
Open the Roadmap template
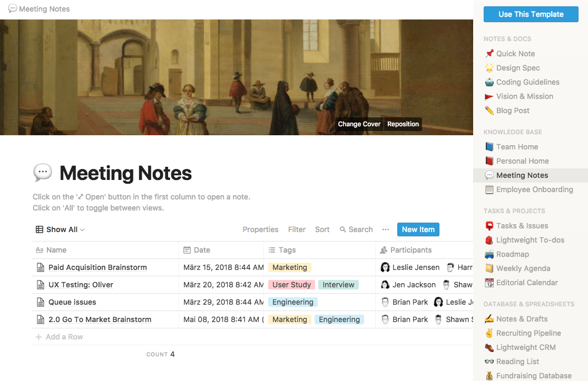coord(512,254)
